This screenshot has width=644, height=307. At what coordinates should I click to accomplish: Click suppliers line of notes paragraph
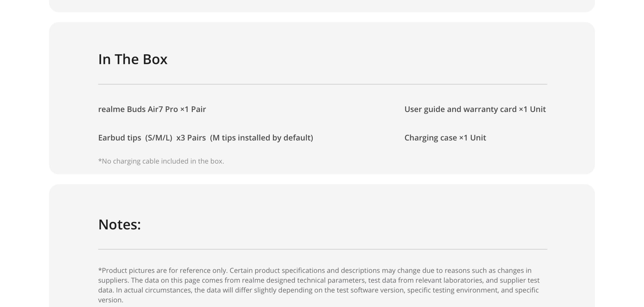pyautogui.click(x=319, y=280)
